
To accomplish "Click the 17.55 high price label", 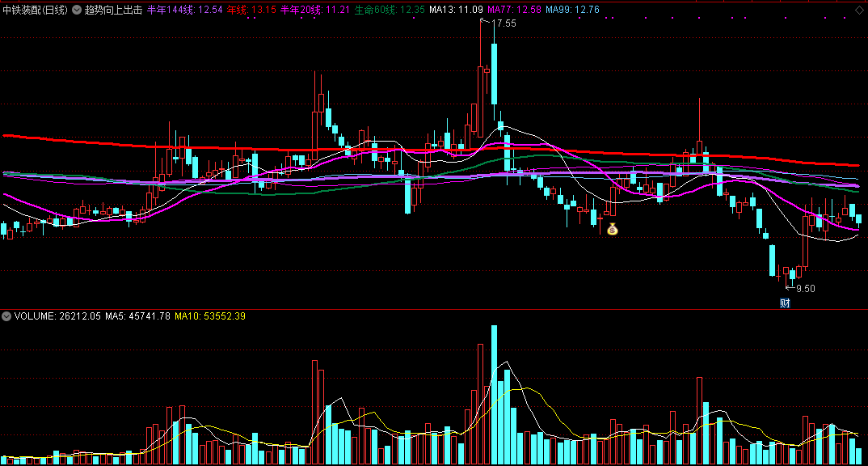I will (504, 23).
